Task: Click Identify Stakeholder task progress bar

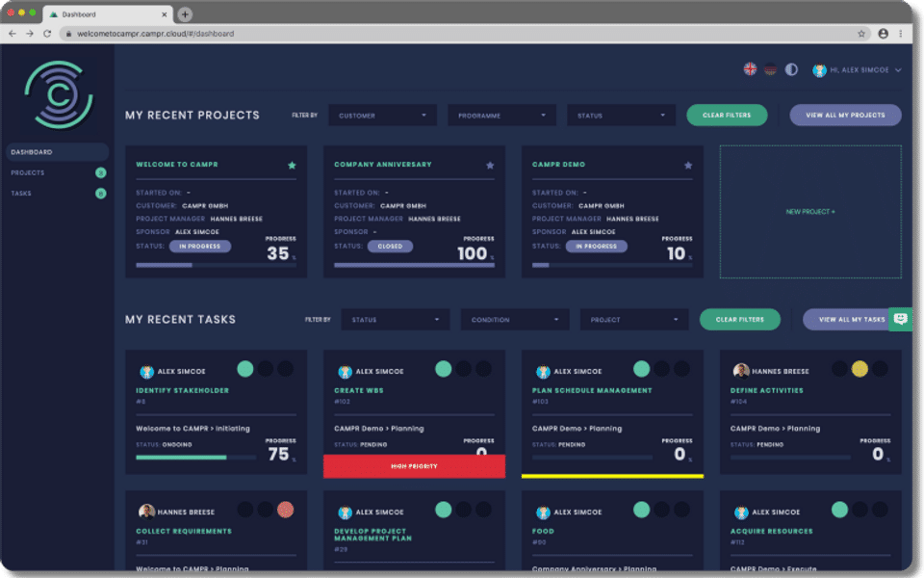Action: tap(195, 457)
